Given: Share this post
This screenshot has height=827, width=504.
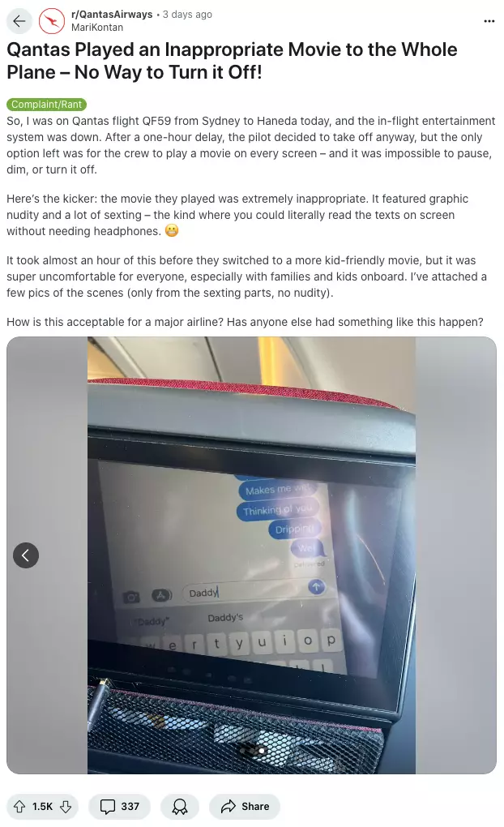Looking at the screenshot, I should coord(245,807).
